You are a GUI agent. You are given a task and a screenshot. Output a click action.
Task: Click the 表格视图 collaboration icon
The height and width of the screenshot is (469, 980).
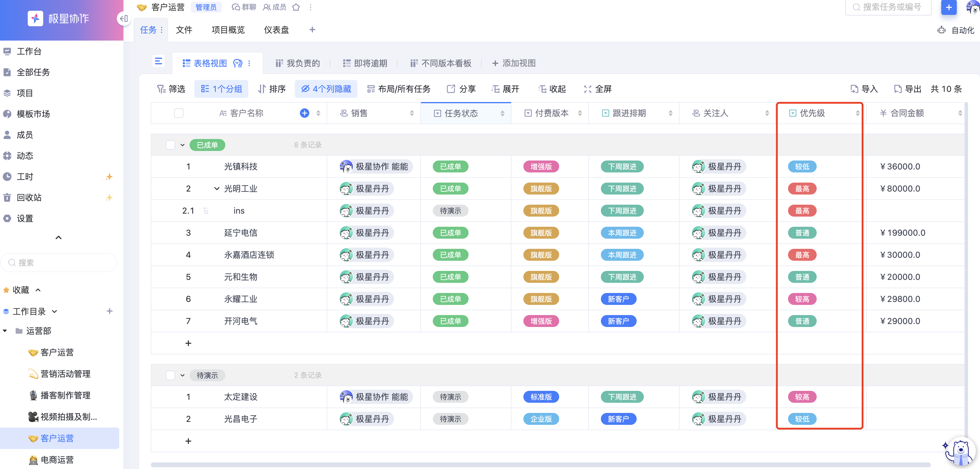pos(238,63)
